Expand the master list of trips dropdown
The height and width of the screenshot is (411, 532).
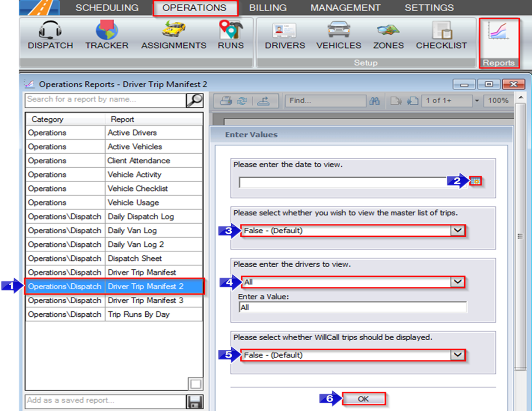click(x=457, y=231)
